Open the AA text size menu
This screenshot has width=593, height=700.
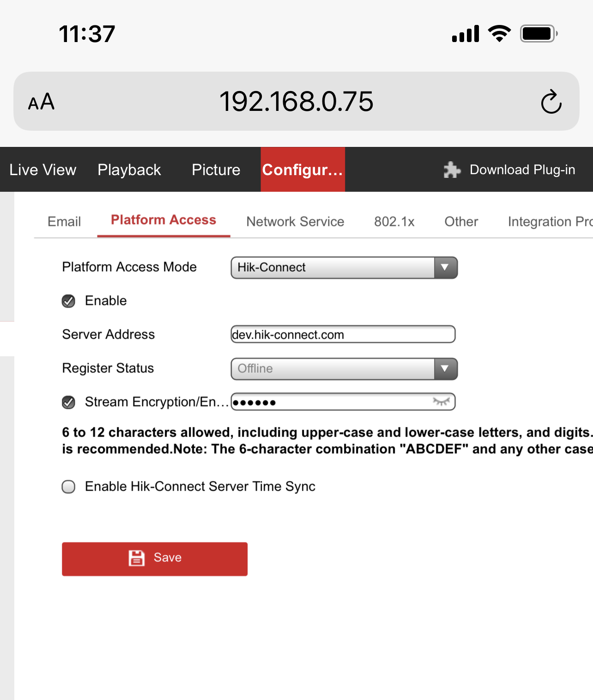[x=41, y=102]
